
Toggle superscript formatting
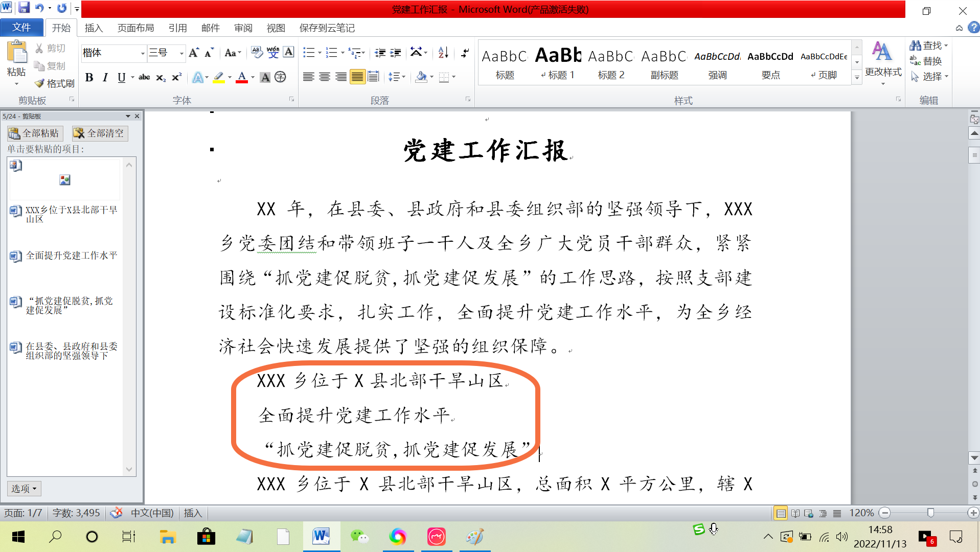[176, 77]
